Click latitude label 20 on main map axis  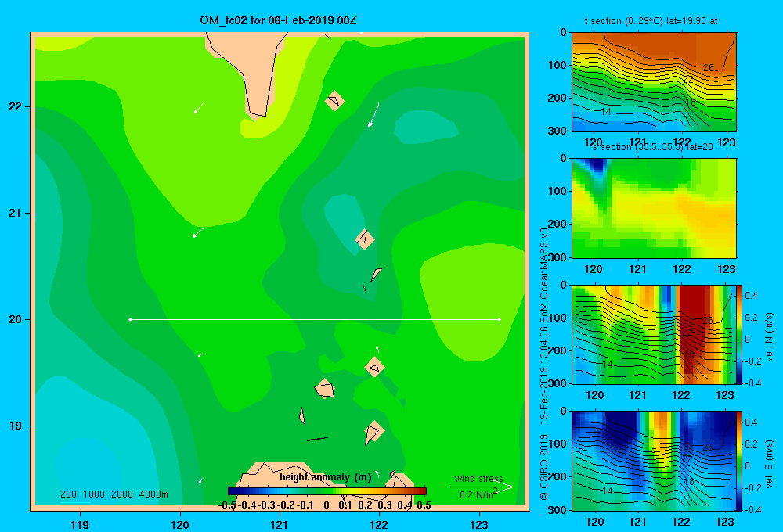point(16,319)
